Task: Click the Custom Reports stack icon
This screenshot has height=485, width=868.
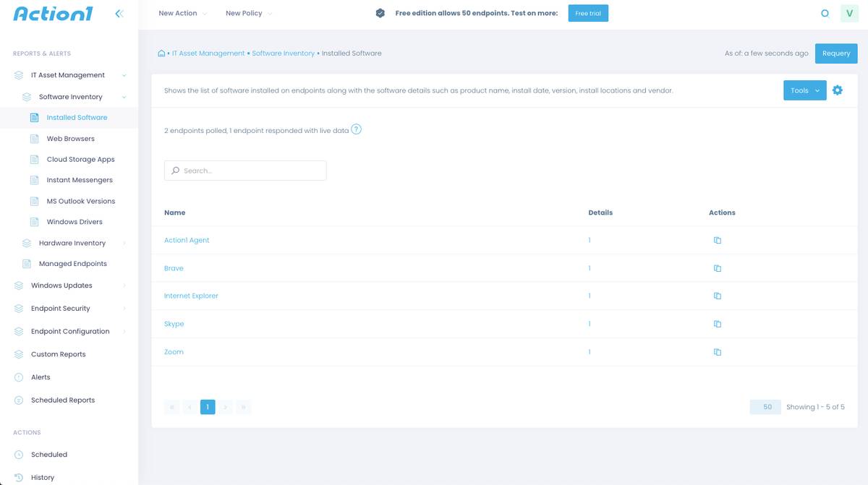Action: pyautogui.click(x=19, y=354)
